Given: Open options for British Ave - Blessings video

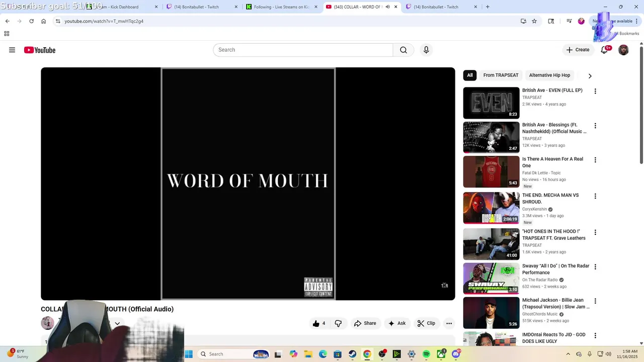Looking at the screenshot, I should click(x=595, y=126).
